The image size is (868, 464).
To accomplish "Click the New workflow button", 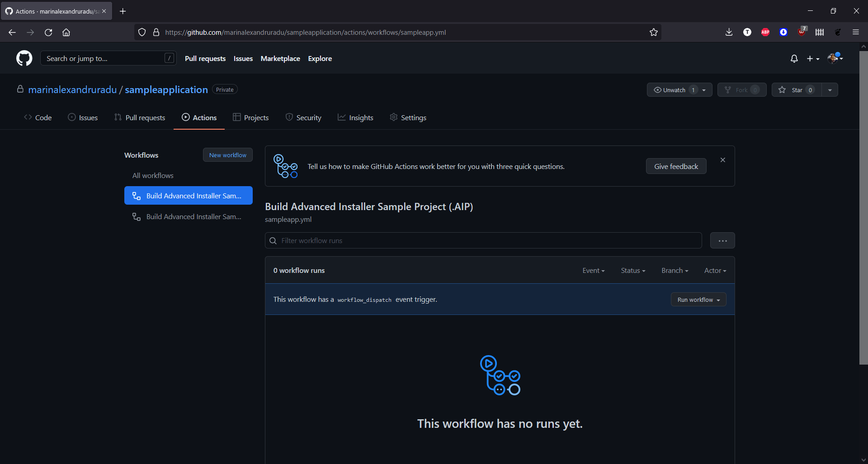I will tap(227, 155).
